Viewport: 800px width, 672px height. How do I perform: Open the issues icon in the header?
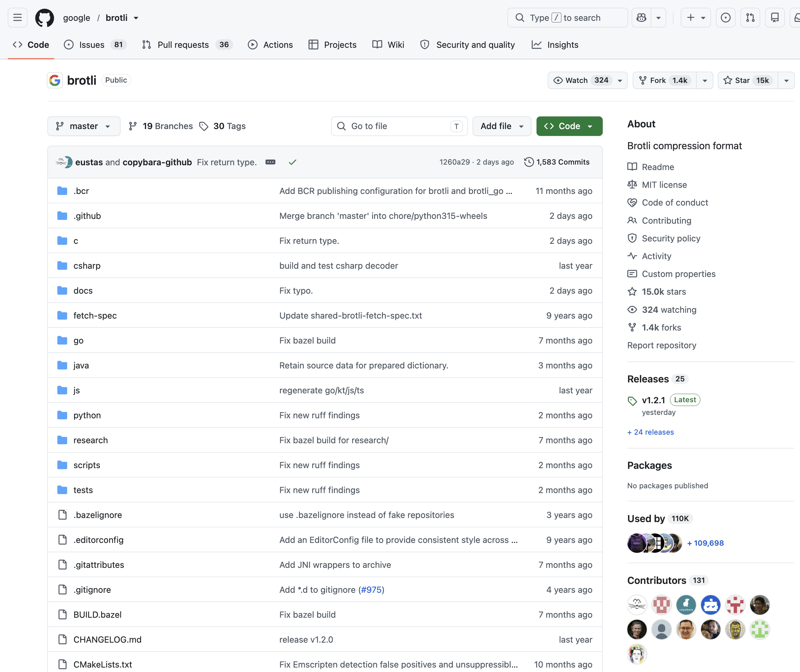pyautogui.click(x=726, y=17)
